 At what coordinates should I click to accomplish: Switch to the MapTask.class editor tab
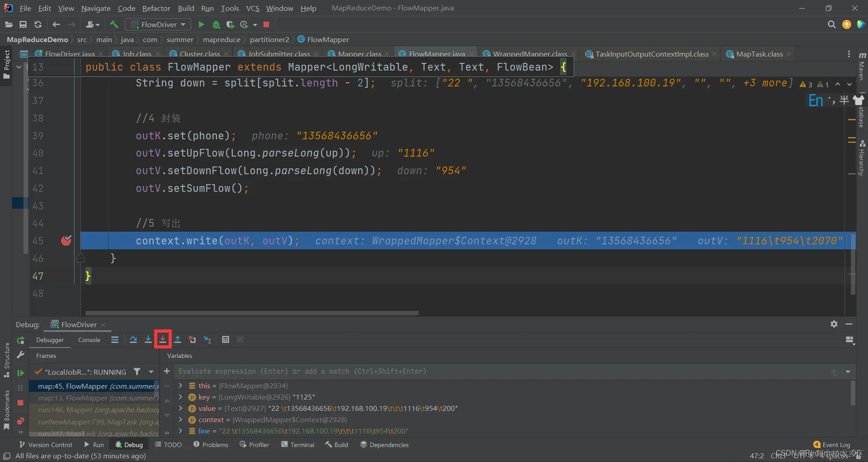[x=759, y=54]
